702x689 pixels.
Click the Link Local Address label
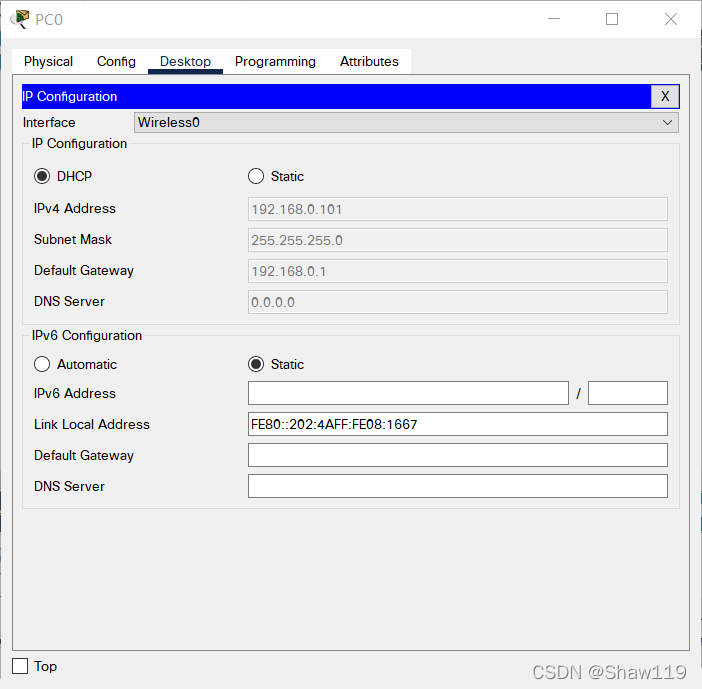(x=92, y=424)
